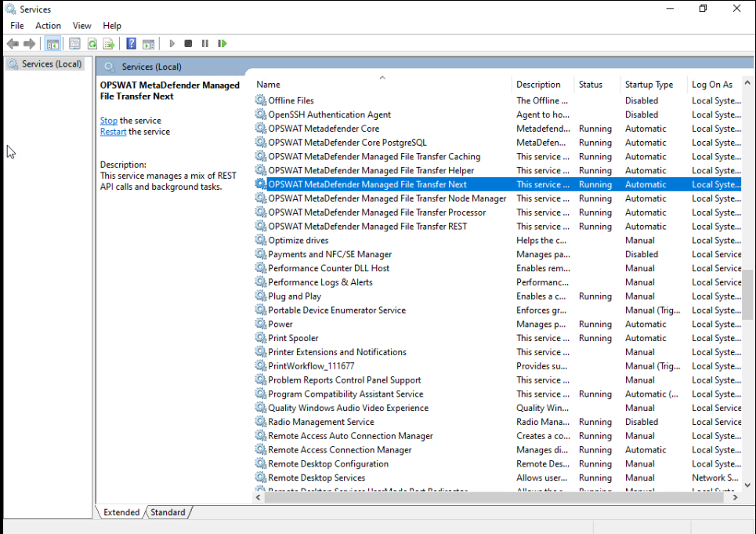The height and width of the screenshot is (534, 756).
Task: Select Payments and NFC/SE Manager service
Action: coord(497,254)
